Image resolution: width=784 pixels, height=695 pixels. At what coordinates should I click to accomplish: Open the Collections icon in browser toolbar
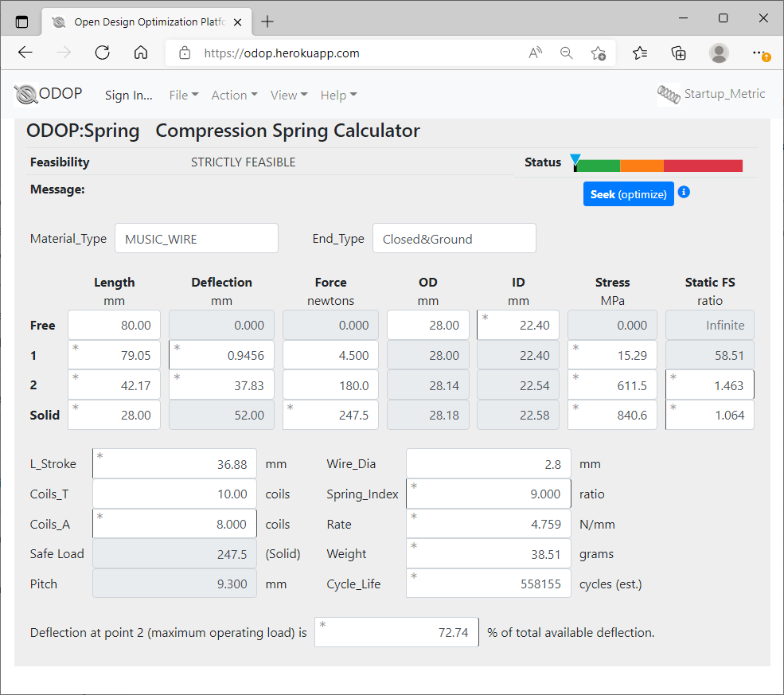pos(678,53)
